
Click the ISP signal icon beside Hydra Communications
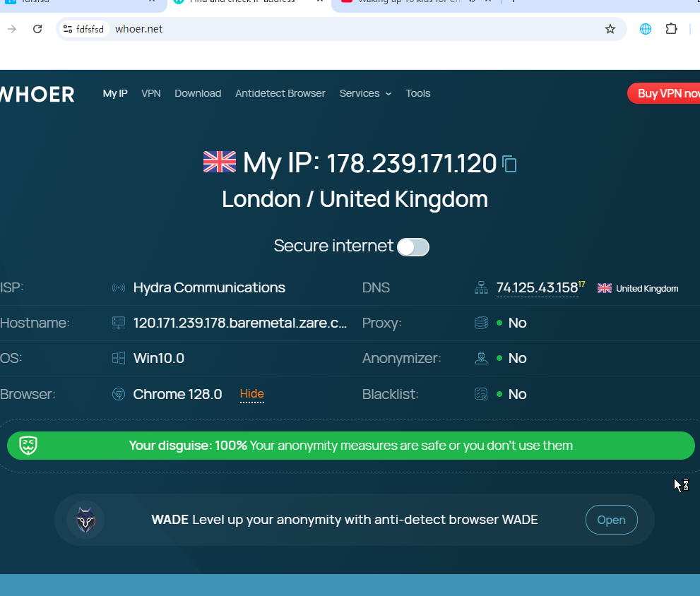coord(118,288)
